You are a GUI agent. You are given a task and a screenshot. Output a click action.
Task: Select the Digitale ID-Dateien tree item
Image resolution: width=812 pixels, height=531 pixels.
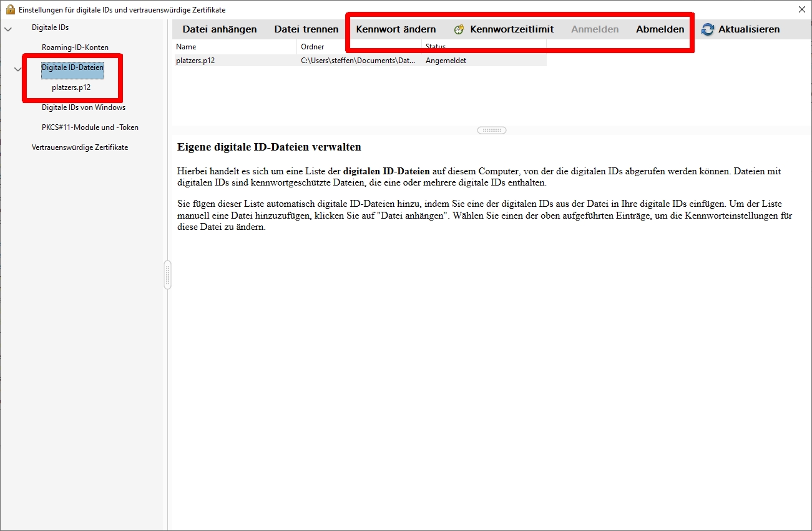point(72,67)
